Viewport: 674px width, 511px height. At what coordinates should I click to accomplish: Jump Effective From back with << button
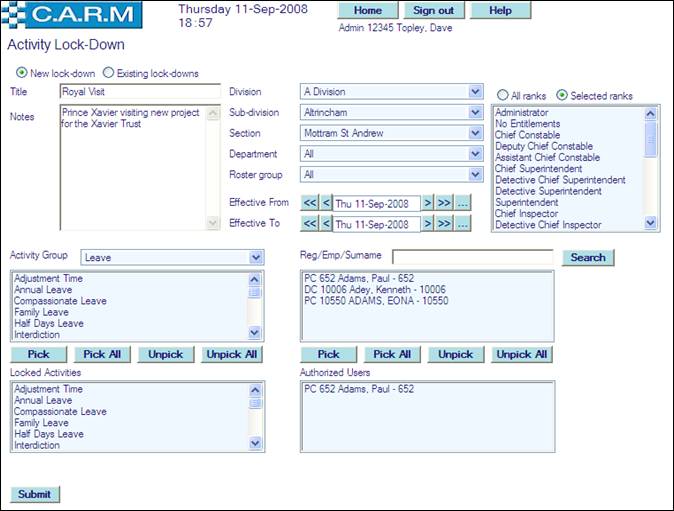coord(309,203)
